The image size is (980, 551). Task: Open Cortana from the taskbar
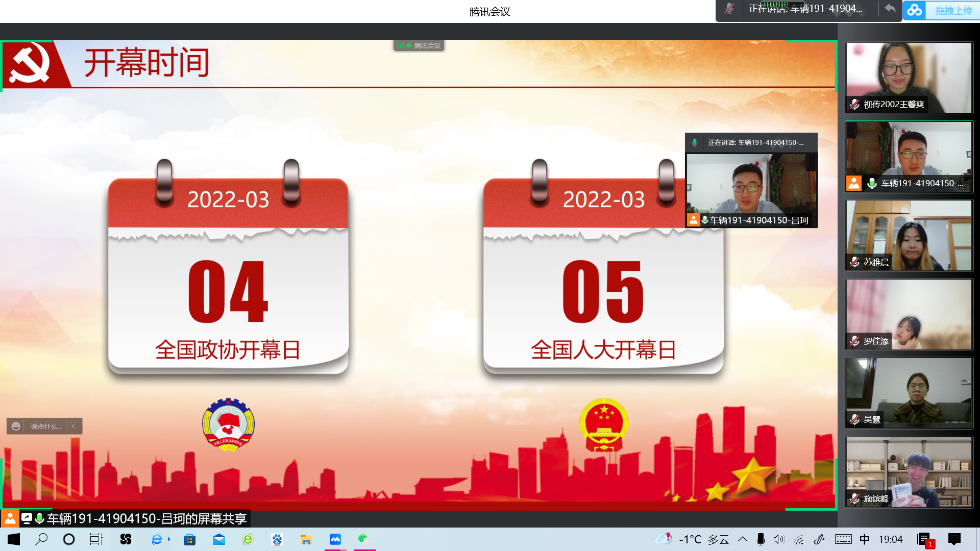click(x=69, y=539)
